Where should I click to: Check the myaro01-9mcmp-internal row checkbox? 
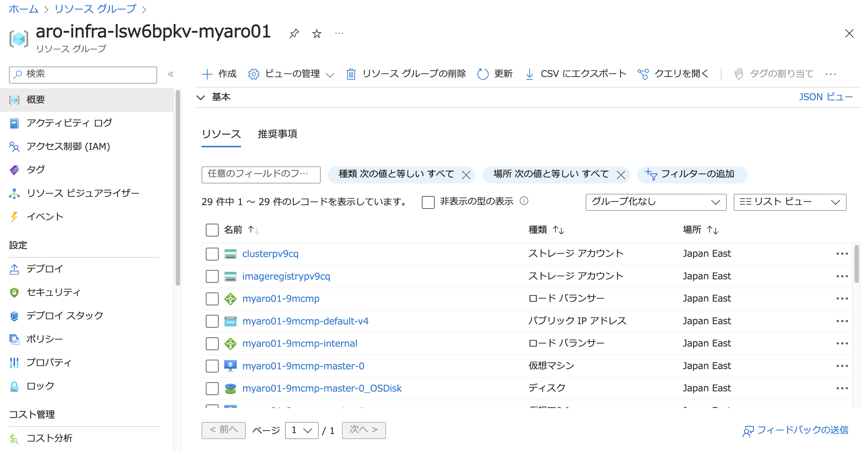coord(212,343)
